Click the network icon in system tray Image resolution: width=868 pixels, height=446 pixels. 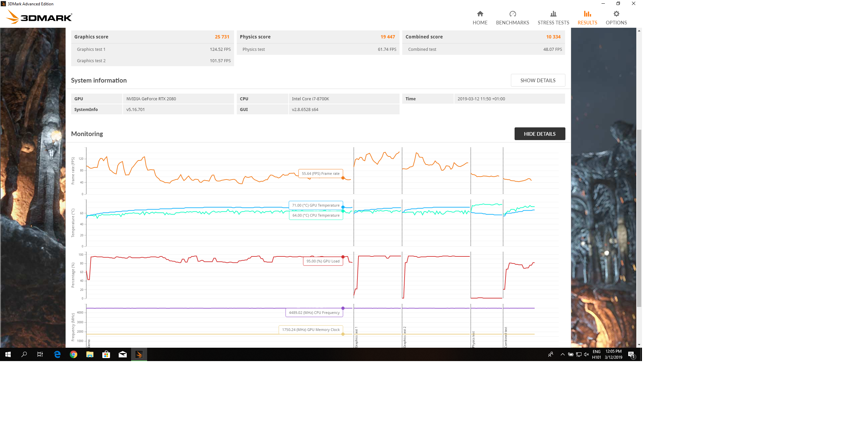578,354
